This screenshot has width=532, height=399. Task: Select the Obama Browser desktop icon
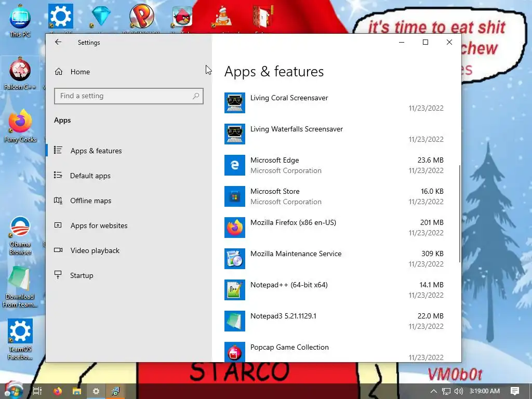tap(20, 236)
